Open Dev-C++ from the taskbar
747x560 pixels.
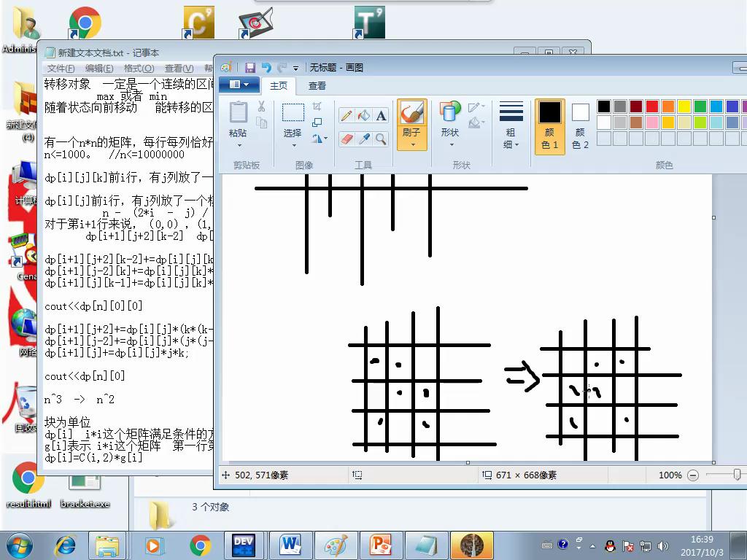(x=243, y=545)
